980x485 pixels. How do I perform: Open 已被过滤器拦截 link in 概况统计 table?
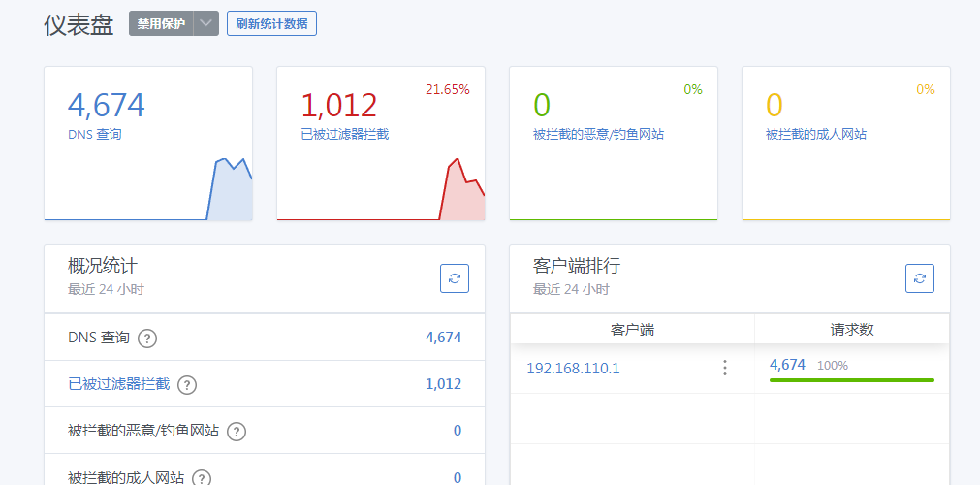[x=119, y=383]
